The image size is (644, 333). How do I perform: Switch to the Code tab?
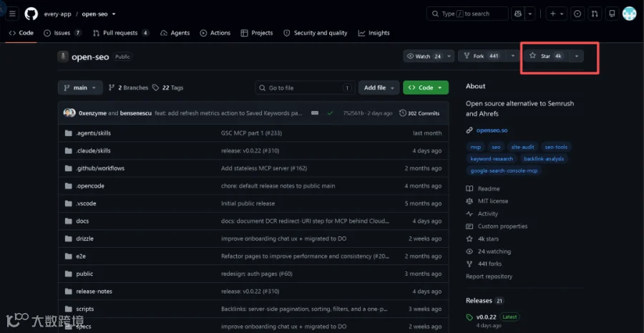21,33
